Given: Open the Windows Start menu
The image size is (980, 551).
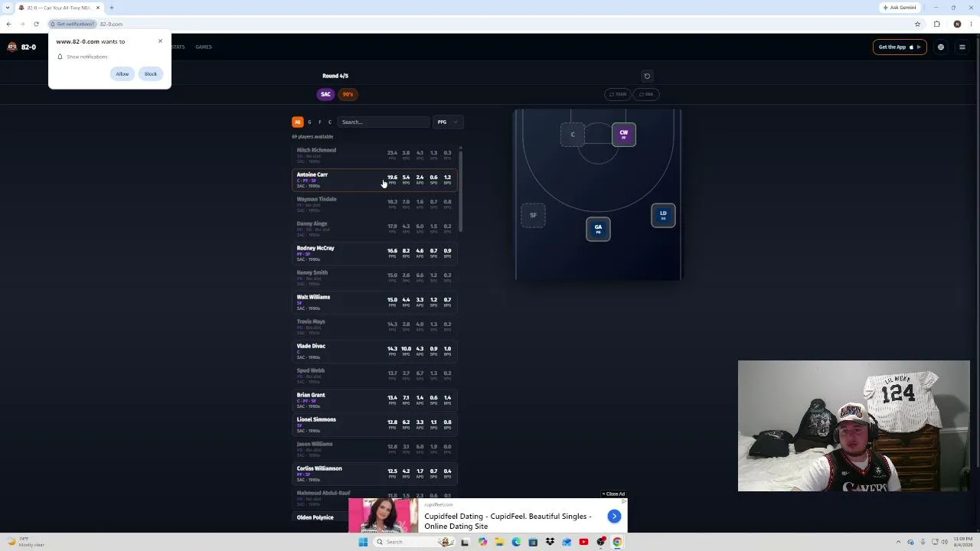Looking at the screenshot, I should point(363,542).
